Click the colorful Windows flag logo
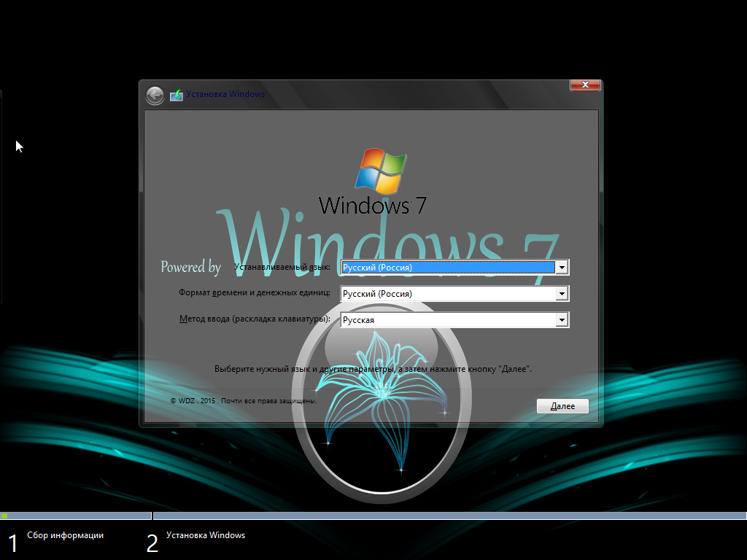747x560 pixels. pyautogui.click(x=381, y=171)
